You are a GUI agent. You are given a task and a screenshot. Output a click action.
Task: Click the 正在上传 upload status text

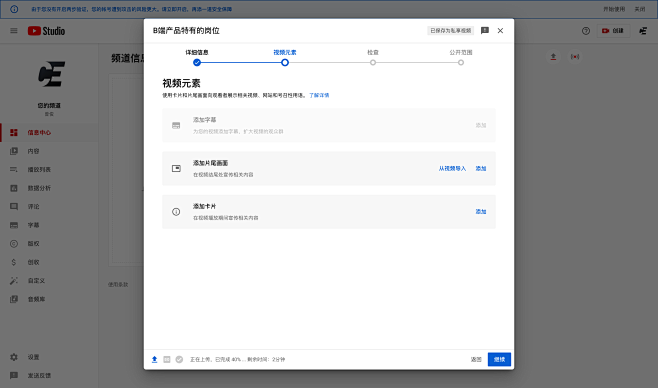[238, 359]
